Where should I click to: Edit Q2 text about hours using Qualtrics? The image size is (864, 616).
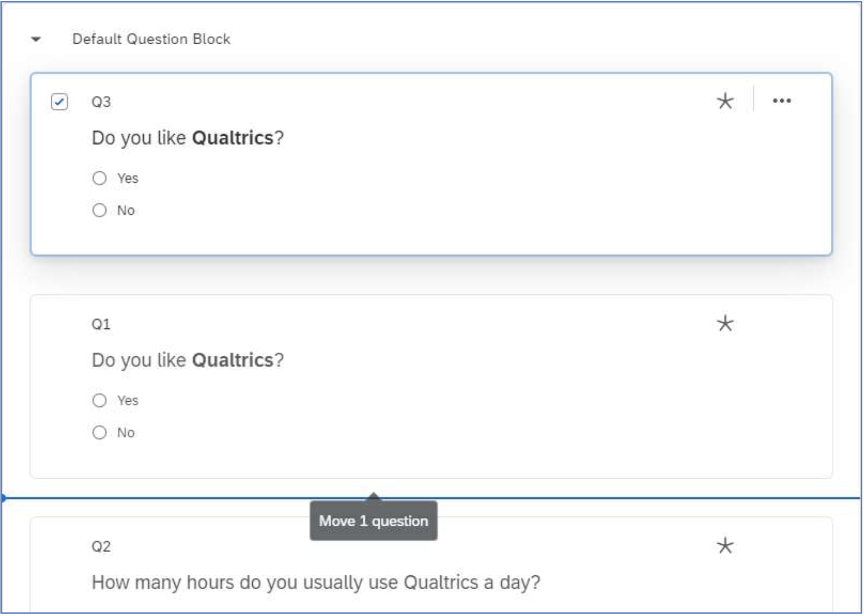coord(316,583)
